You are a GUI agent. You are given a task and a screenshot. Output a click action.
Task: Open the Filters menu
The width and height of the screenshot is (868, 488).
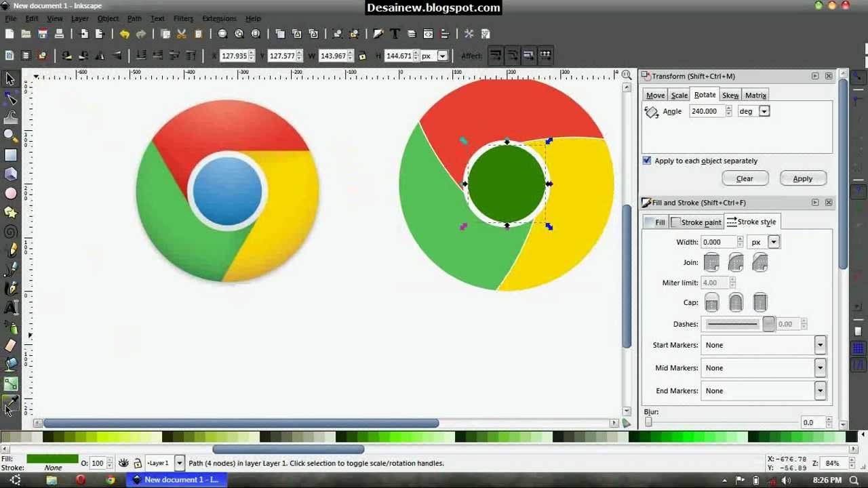(x=183, y=18)
